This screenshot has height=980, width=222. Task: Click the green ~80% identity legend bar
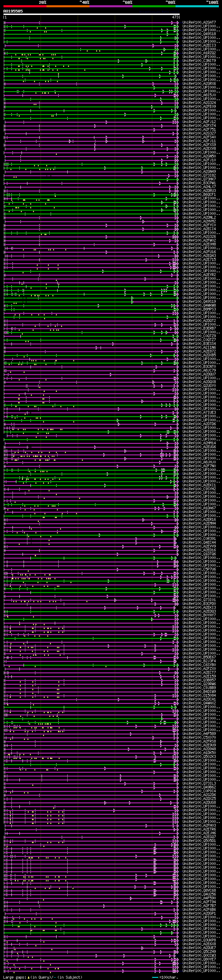154,6
